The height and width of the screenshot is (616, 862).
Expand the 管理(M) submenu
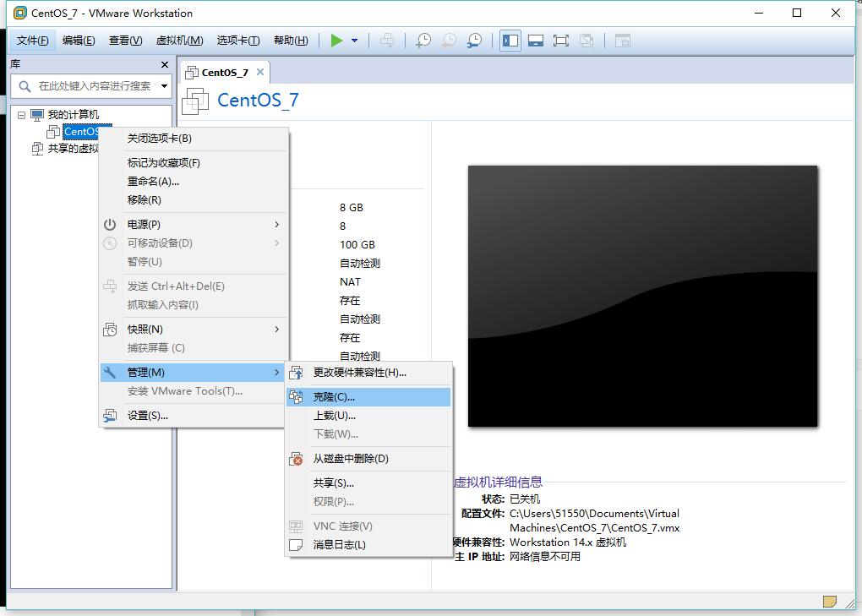click(x=194, y=372)
